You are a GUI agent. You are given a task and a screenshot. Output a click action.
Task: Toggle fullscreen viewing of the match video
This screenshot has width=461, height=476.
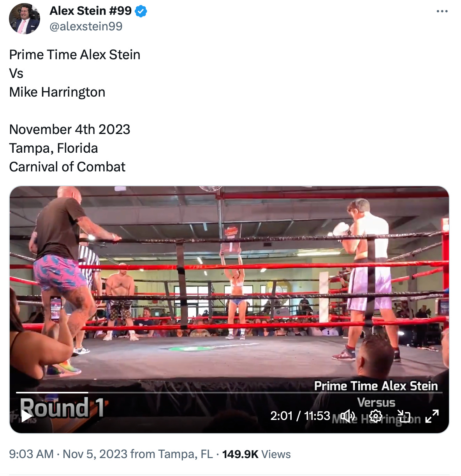pos(431,416)
